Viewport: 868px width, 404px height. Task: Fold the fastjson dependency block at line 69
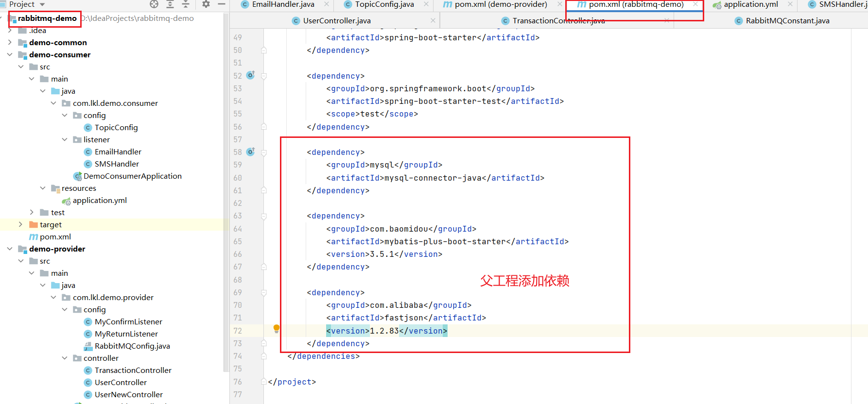(x=264, y=293)
